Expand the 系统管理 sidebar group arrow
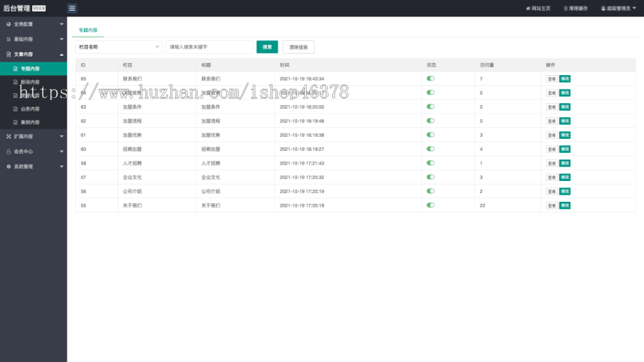Image resolution: width=644 pixels, height=362 pixels. (62, 167)
